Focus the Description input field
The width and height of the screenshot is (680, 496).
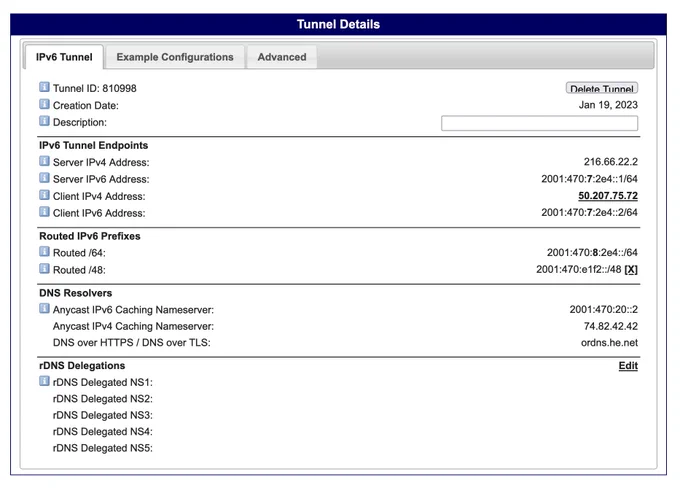pyautogui.click(x=539, y=123)
